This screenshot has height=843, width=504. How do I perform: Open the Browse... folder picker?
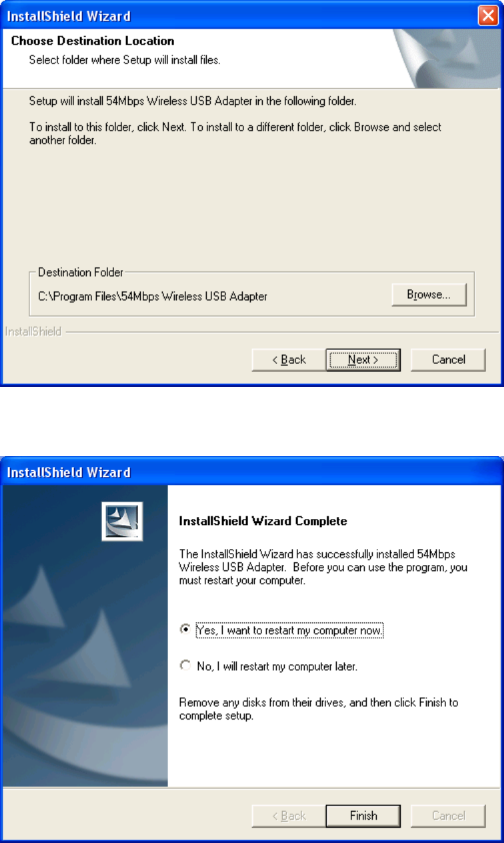429,294
